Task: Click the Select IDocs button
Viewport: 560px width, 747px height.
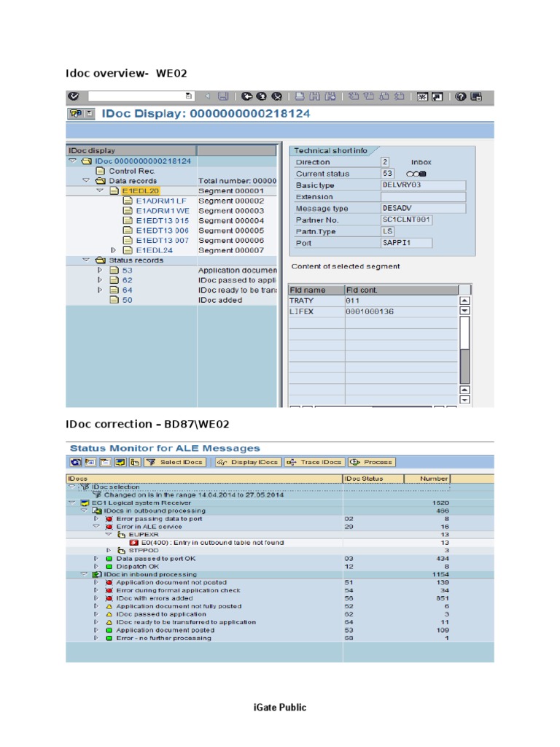Action: (175, 462)
